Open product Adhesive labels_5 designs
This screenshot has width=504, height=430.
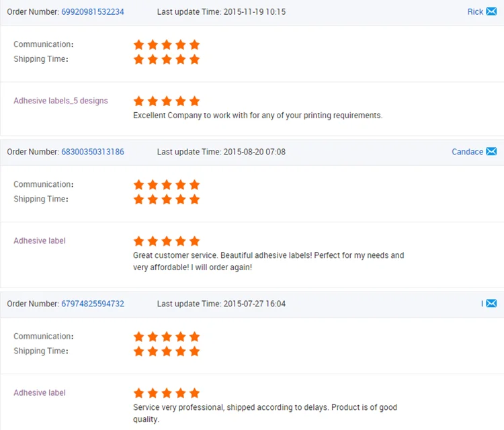click(60, 101)
